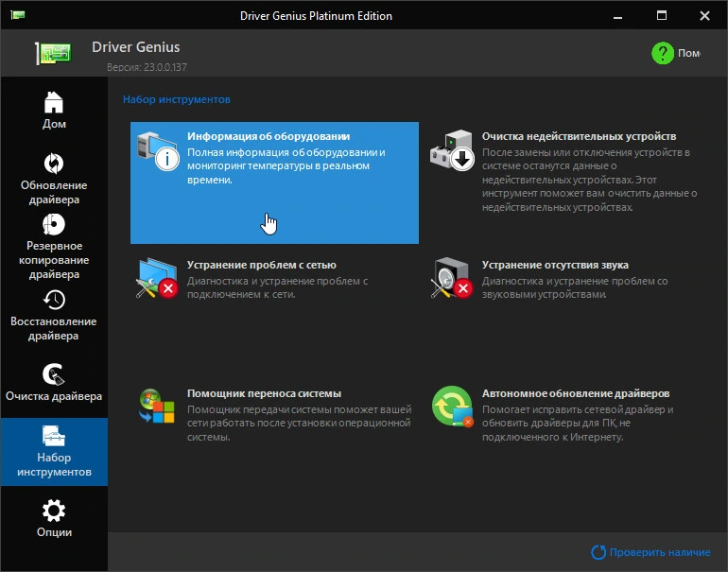728x572 pixels.
Task: Click the green help question mark icon
Action: coord(663,53)
